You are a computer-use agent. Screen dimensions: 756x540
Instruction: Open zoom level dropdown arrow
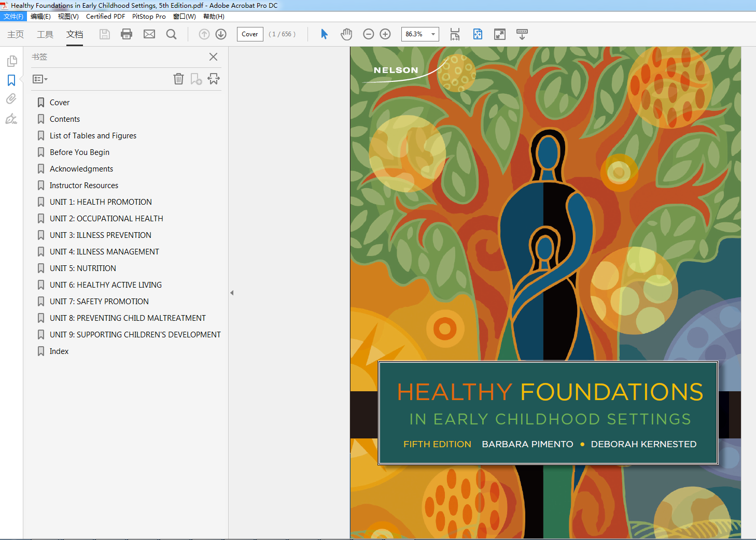point(433,34)
